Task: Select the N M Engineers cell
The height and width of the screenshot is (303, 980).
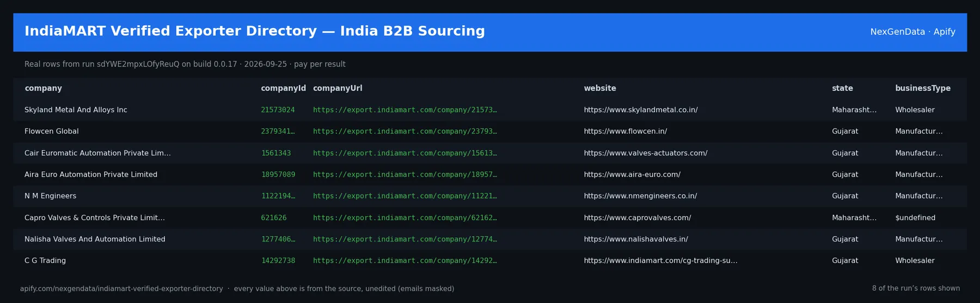Action: tap(50, 196)
